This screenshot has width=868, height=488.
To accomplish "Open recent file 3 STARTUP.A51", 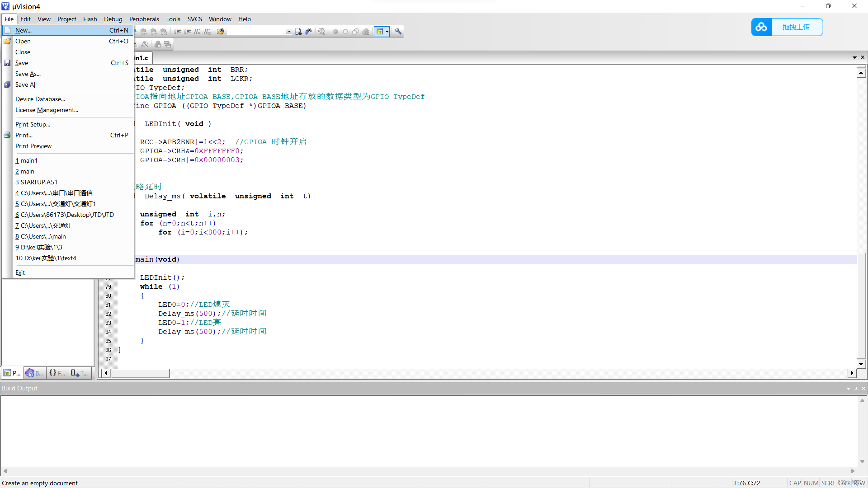I will pyautogui.click(x=36, y=182).
